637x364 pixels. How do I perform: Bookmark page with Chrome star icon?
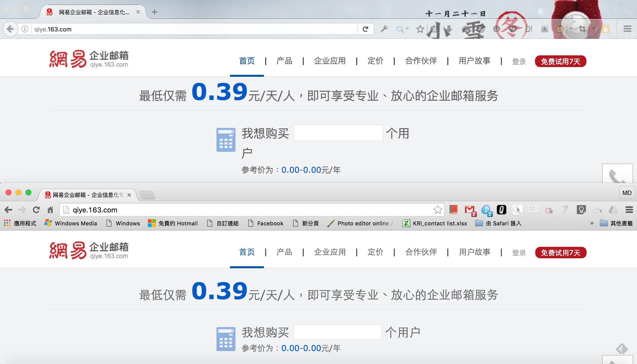438,210
